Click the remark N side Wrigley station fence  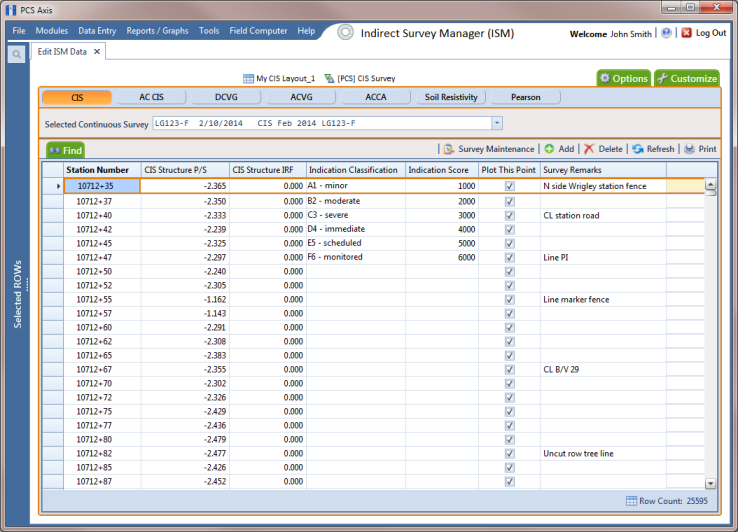pyautogui.click(x=595, y=186)
